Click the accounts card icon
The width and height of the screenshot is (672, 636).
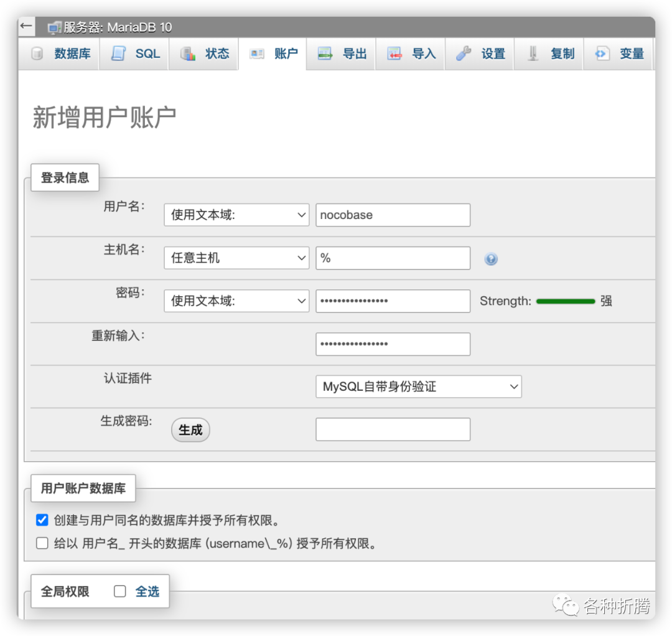(x=257, y=54)
